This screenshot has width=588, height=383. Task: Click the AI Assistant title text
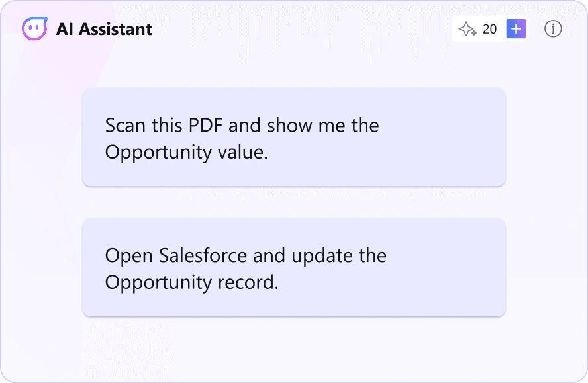[x=104, y=29]
